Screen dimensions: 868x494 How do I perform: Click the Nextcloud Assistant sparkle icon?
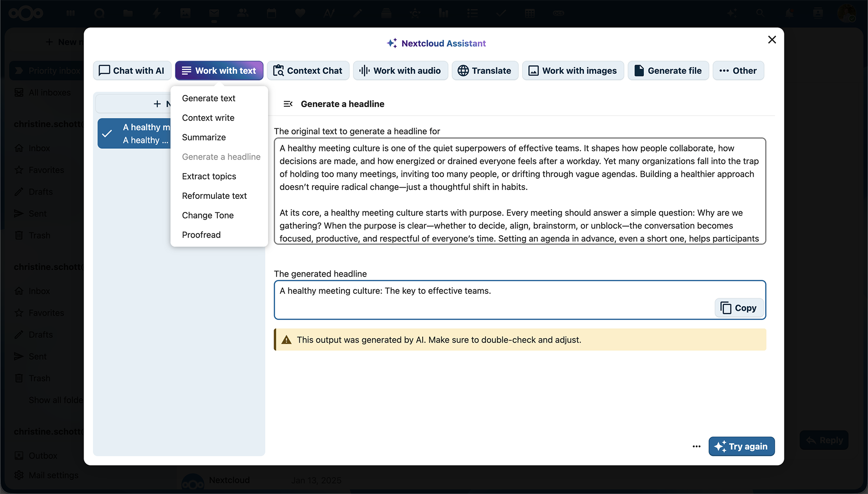[x=392, y=43]
